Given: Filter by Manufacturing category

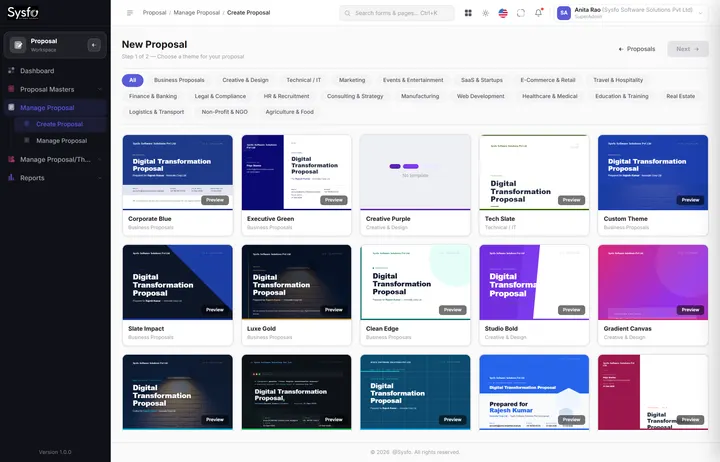Looking at the screenshot, I should point(420,96).
